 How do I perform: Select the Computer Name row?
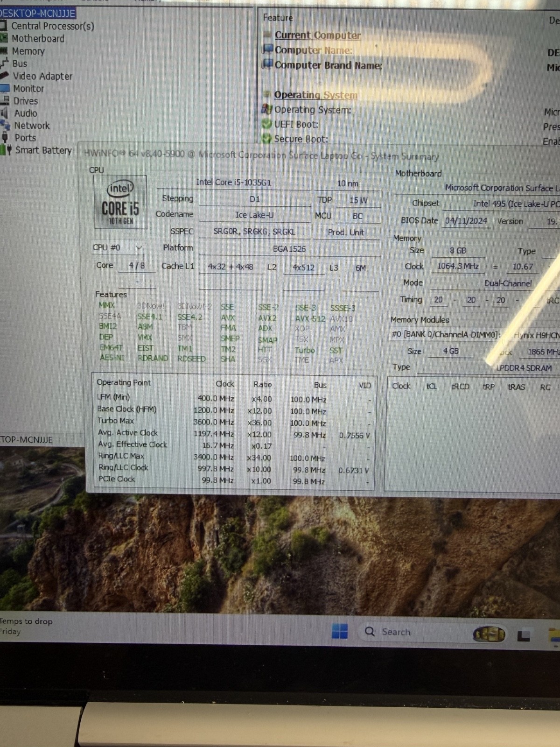click(314, 50)
